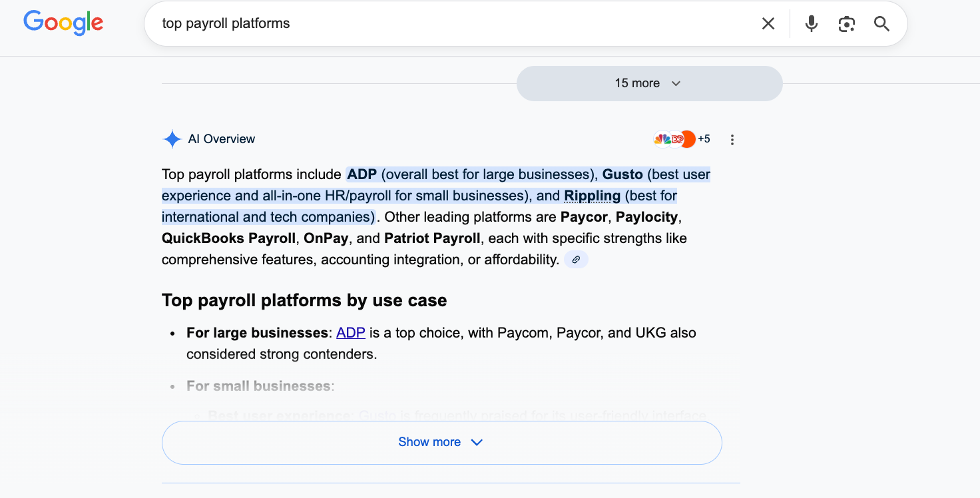Viewport: 980px width, 498px height.
Task: Click the underlined Rippling term
Action: point(593,196)
